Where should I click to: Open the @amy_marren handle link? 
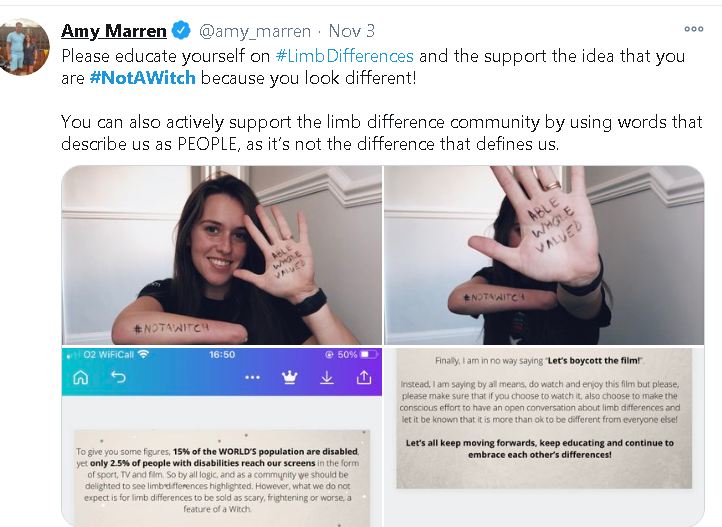click(x=255, y=31)
